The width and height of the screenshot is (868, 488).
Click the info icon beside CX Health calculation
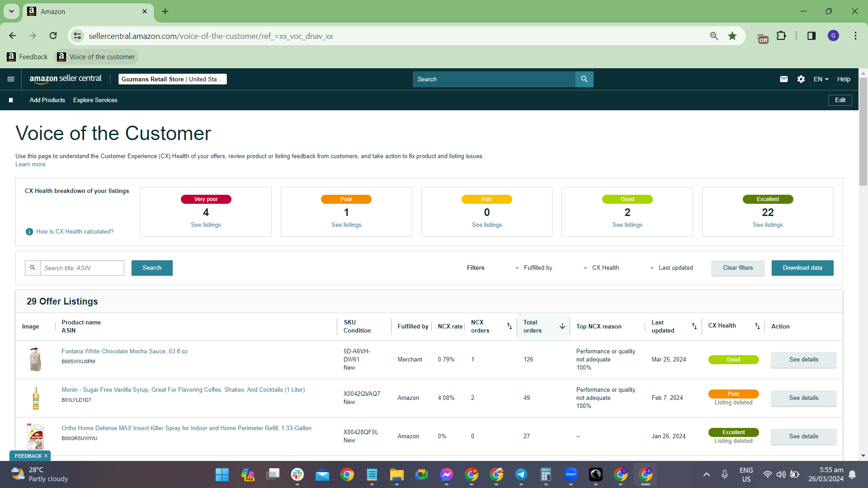(x=29, y=232)
